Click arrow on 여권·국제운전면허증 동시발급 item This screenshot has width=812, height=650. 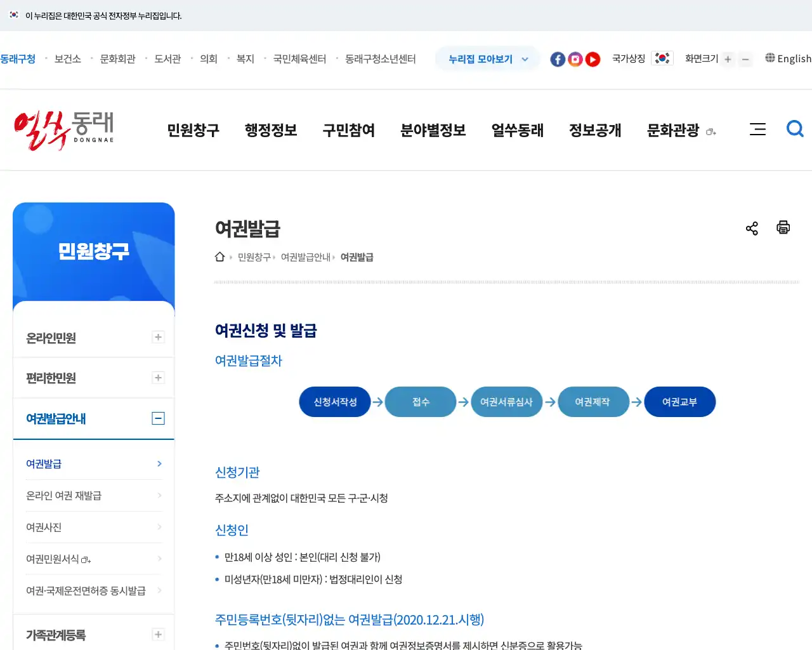159,590
